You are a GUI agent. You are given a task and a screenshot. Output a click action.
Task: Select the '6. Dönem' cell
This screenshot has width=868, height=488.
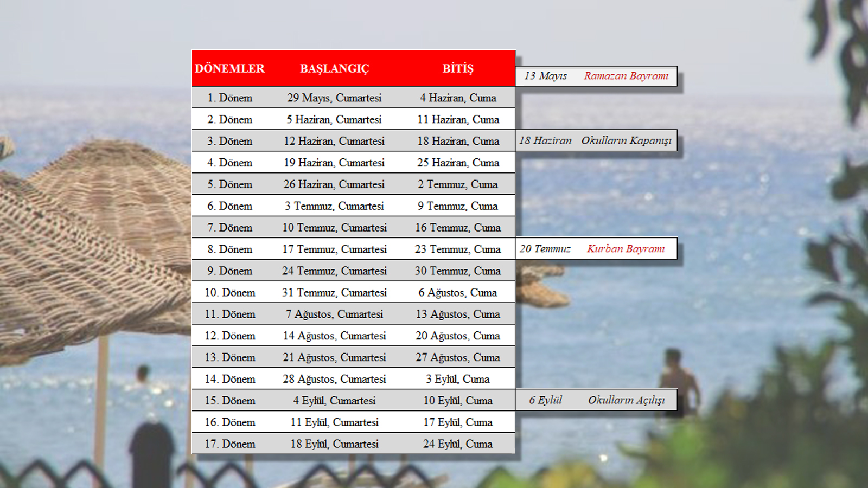coord(230,207)
